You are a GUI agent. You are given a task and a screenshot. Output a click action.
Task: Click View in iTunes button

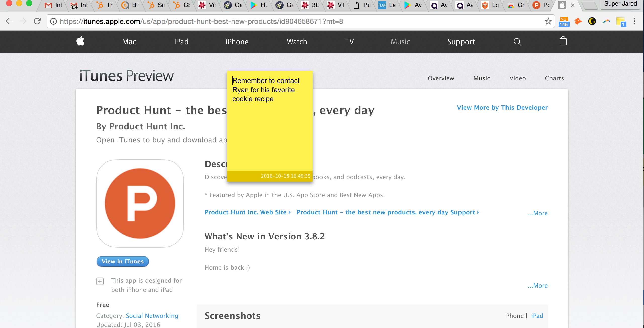123,261
